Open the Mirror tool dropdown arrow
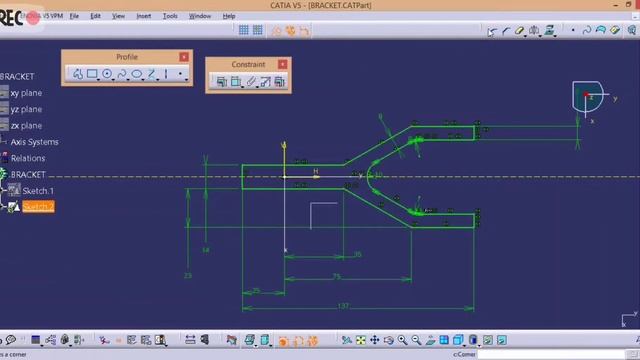This screenshot has width=640, height=360. click(x=540, y=36)
